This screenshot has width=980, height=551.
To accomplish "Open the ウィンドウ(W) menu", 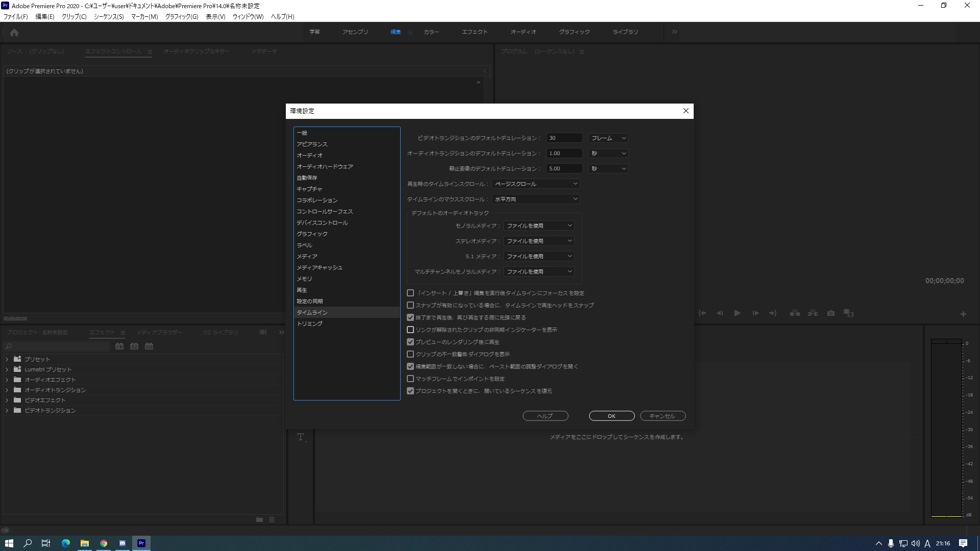I will click(x=248, y=17).
